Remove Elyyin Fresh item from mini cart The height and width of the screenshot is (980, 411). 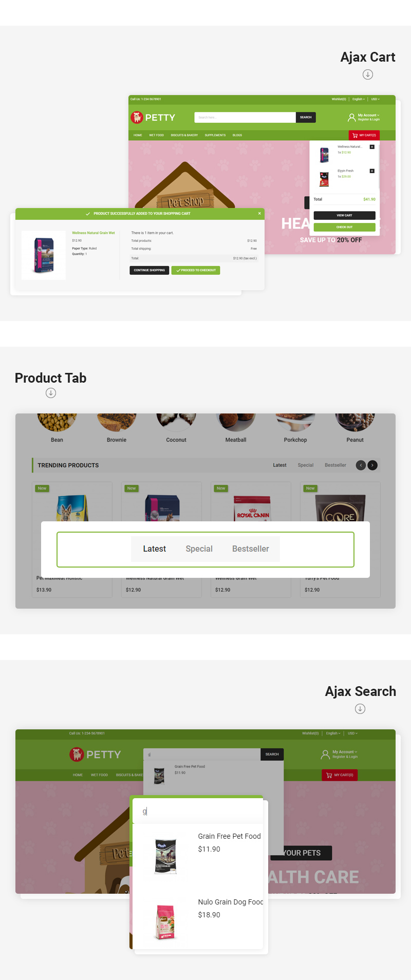pos(372,171)
